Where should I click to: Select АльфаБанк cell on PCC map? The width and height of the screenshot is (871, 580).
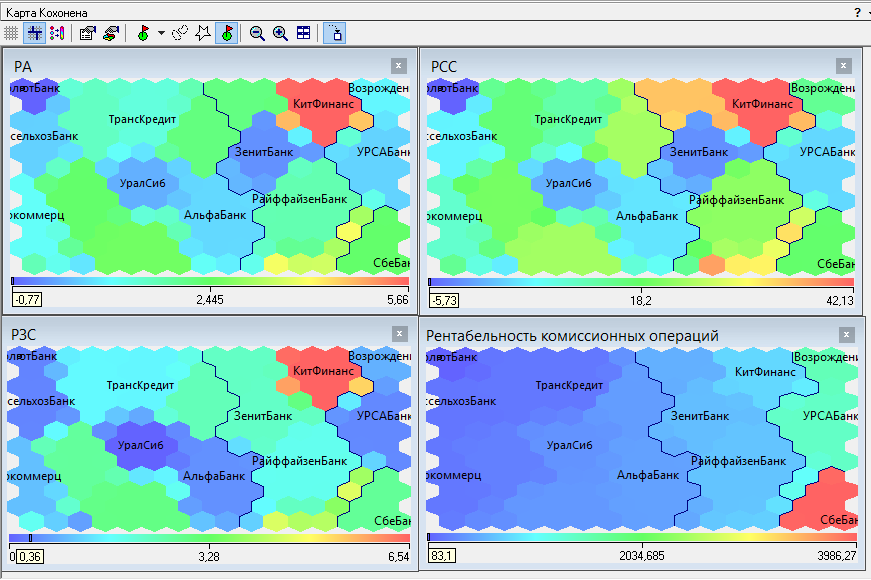coord(647,216)
